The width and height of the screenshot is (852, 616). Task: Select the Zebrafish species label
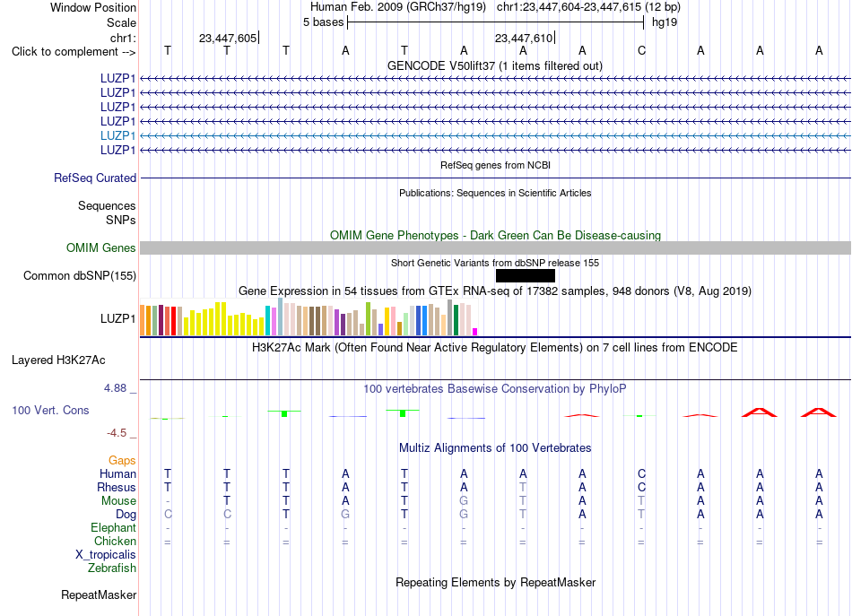[x=112, y=568]
